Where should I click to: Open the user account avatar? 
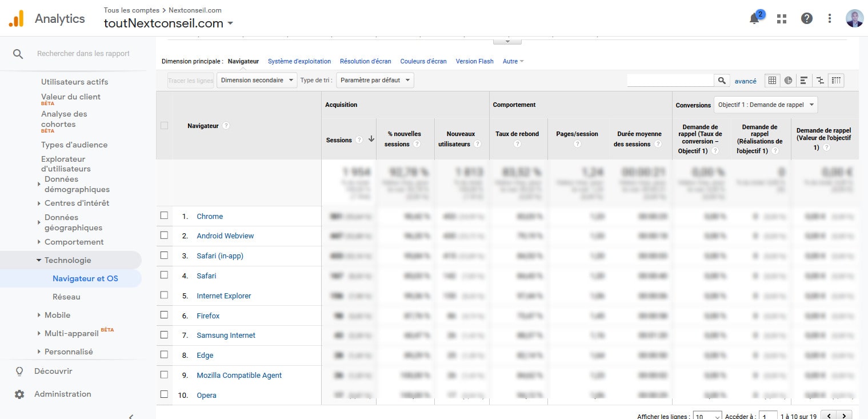point(854,18)
